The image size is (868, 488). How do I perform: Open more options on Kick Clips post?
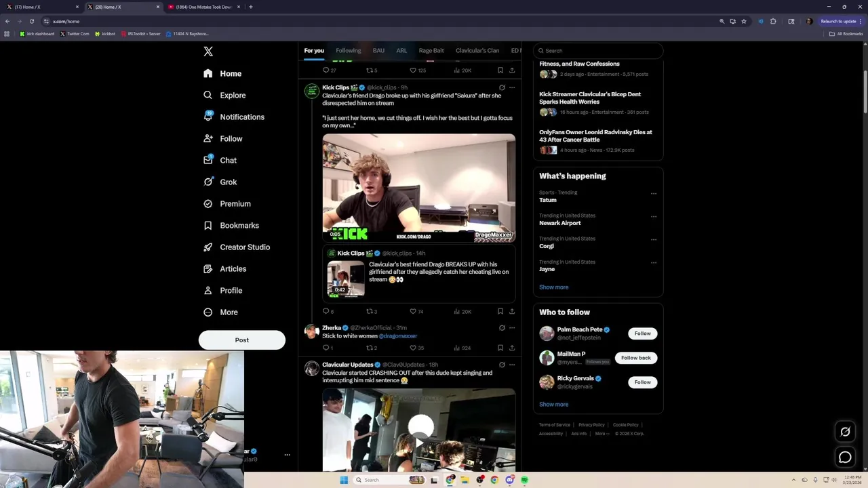tap(512, 87)
